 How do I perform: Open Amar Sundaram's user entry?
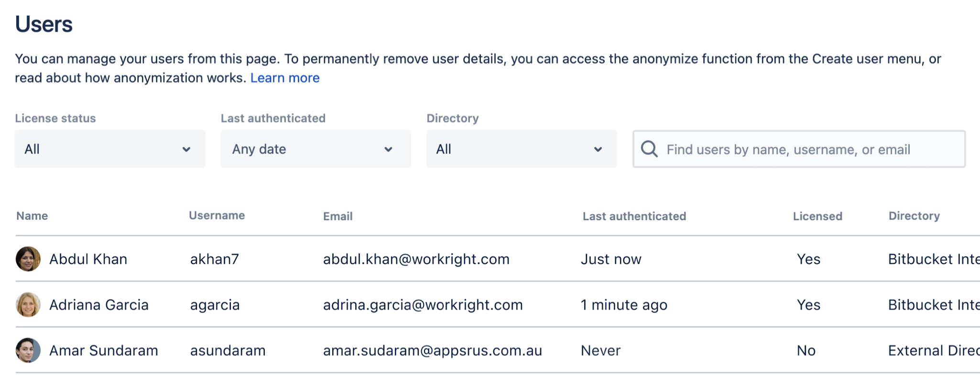tap(104, 350)
